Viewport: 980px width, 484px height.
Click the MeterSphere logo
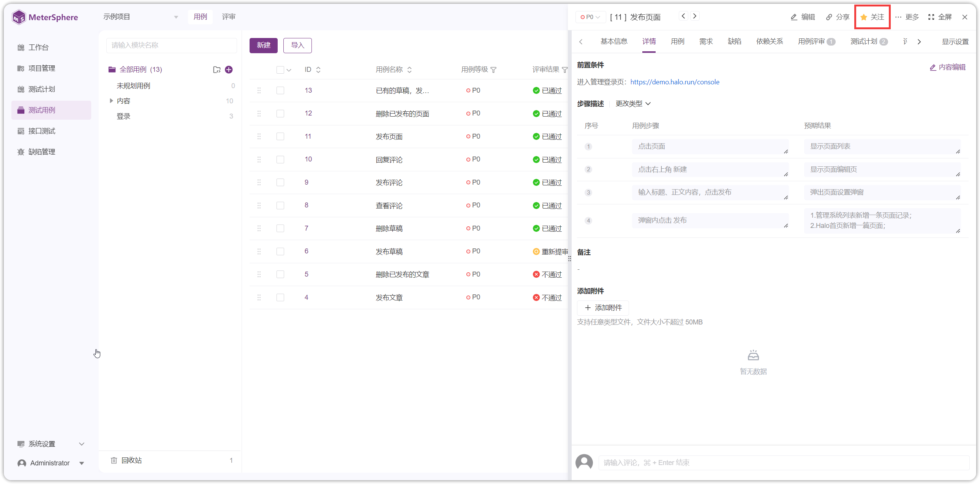pyautogui.click(x=45, y=17)
